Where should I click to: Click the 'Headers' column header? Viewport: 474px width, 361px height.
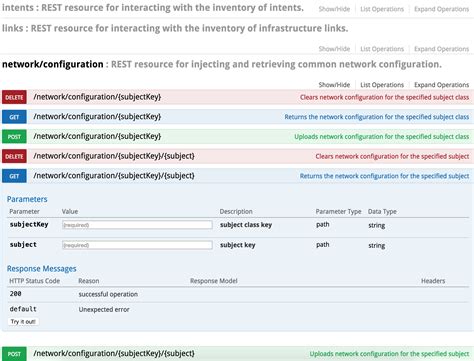point(433,281)
